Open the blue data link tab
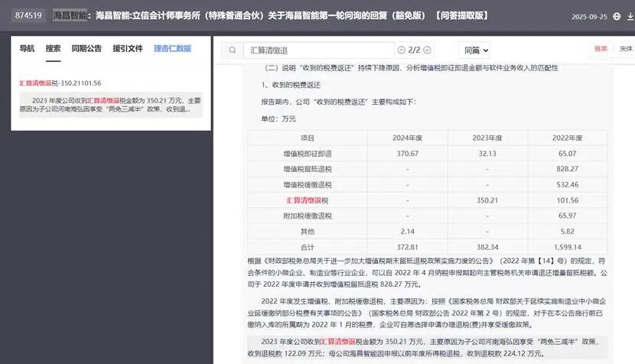 [x=172, y=49]
